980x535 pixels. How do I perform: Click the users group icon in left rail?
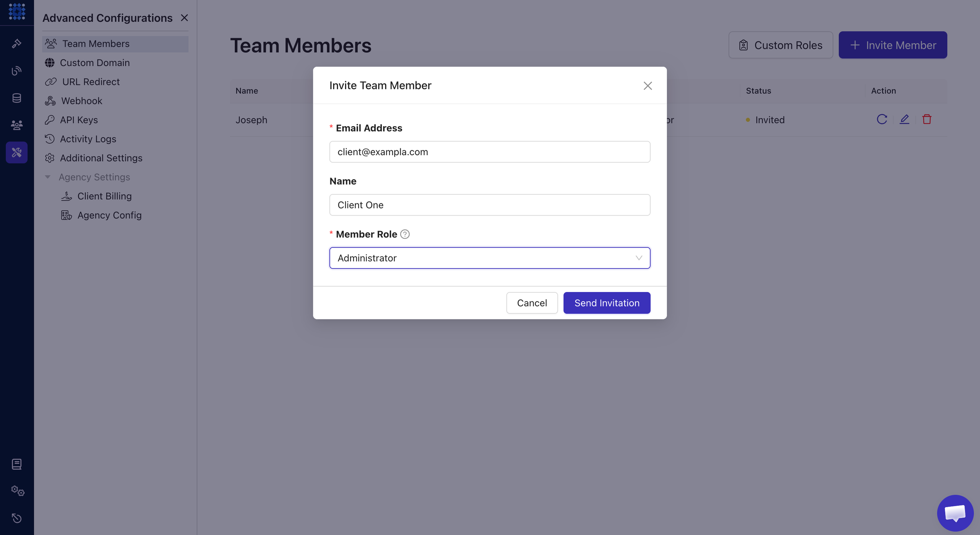[17, 125]
